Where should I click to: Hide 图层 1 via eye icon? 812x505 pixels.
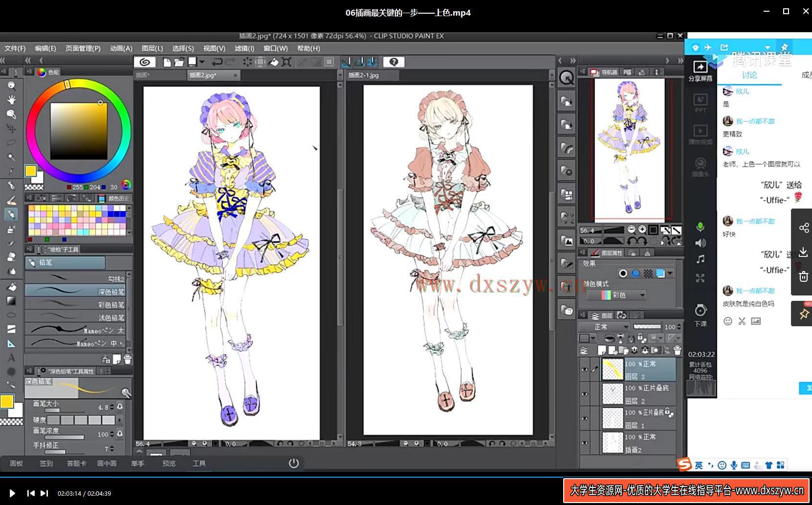click(584, 419)
